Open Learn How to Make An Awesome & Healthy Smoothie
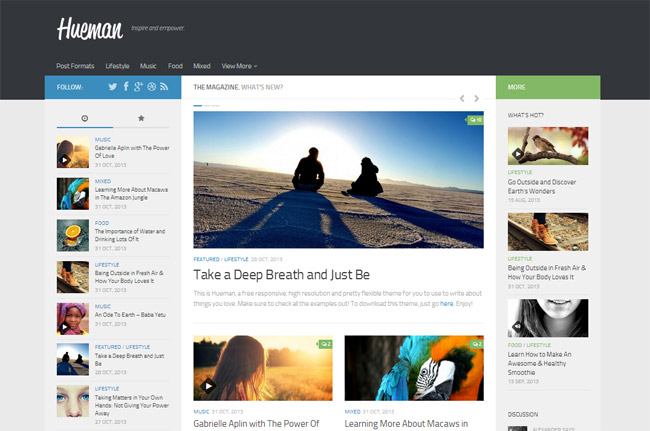This screenshot has width=650, height=431. 539,363
